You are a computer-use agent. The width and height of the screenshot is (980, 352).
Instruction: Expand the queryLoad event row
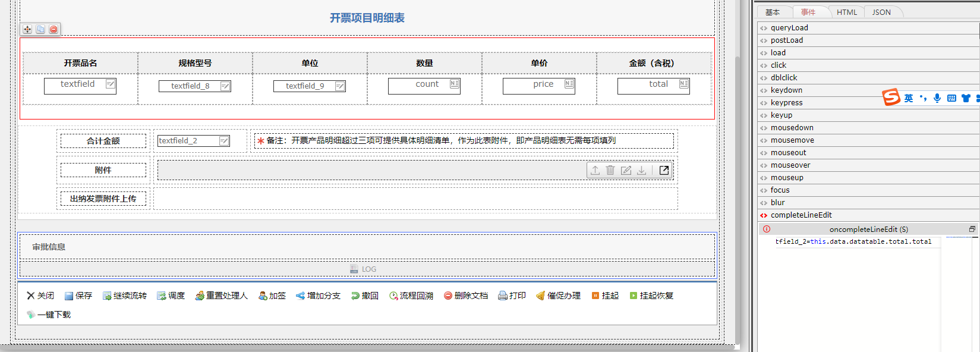pyautogui.click(x=868, y=28)
